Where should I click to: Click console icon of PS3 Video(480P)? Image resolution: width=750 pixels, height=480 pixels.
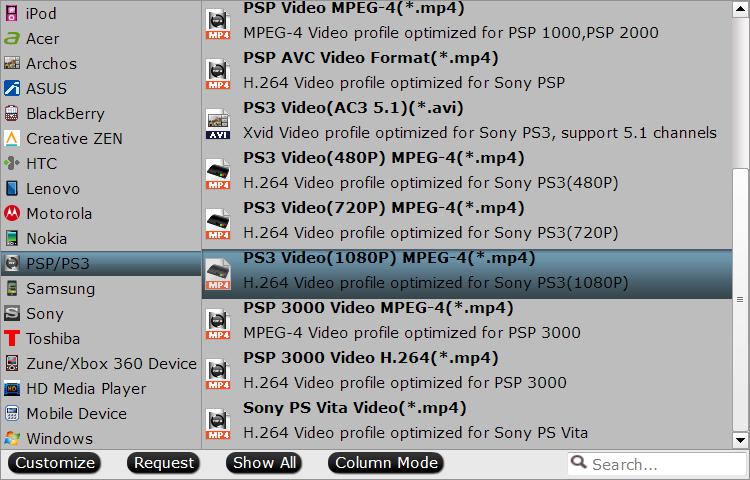[x=218, y=174]
